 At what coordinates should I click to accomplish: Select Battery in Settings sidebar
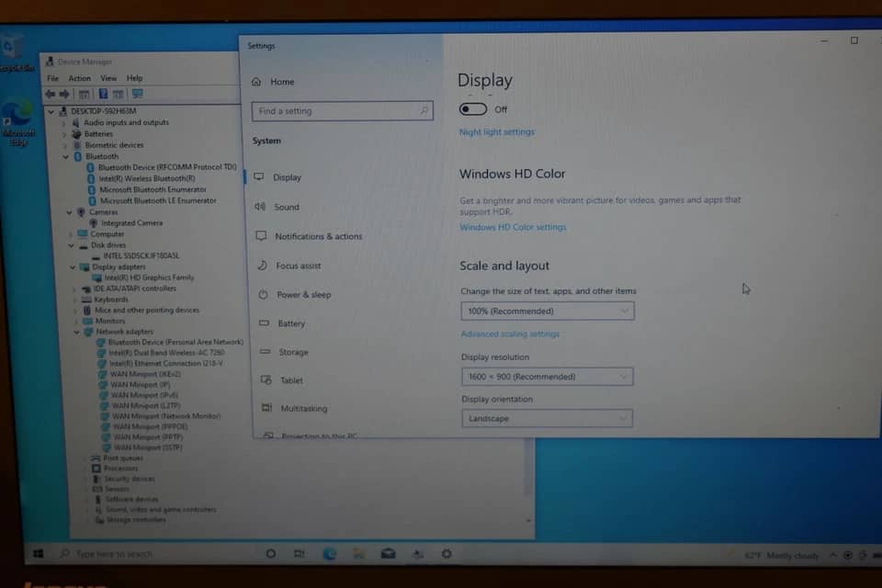tap(291, 323)
